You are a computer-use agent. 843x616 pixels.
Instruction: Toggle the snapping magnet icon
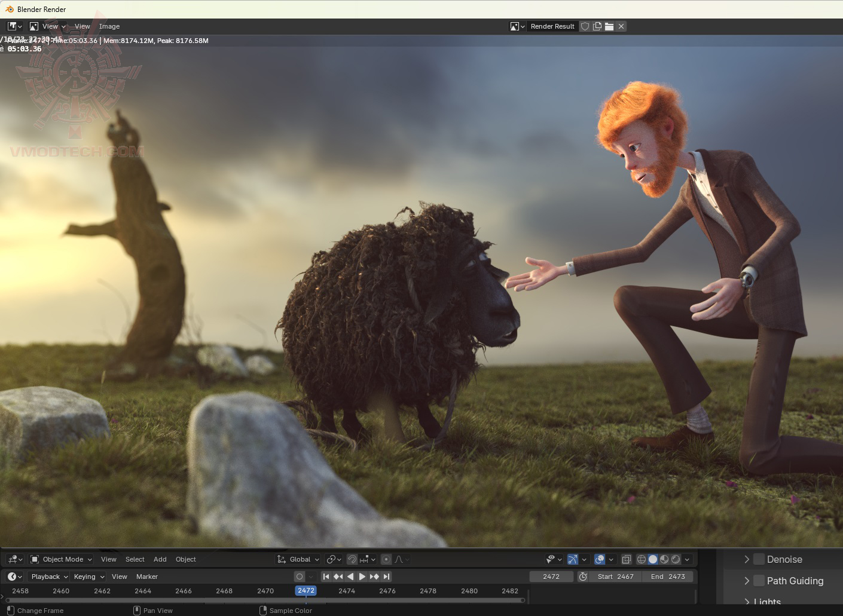point(352,559)
